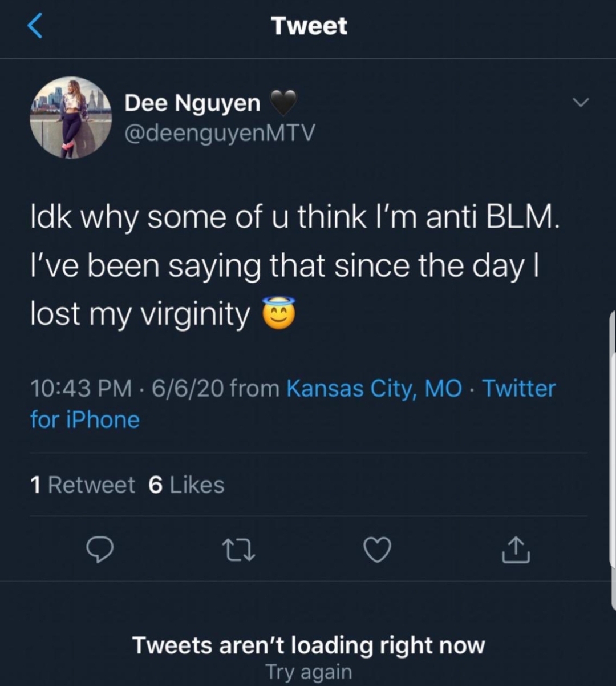616x686 pixels.
Task: Click the tweet text about BLM
Action: [295, 265]
